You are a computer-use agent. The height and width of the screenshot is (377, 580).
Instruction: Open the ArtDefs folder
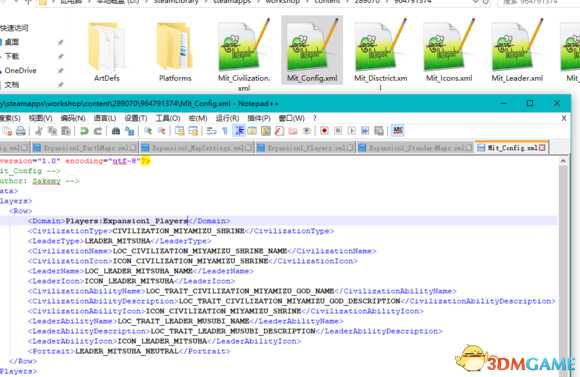[x=107, y=51]
